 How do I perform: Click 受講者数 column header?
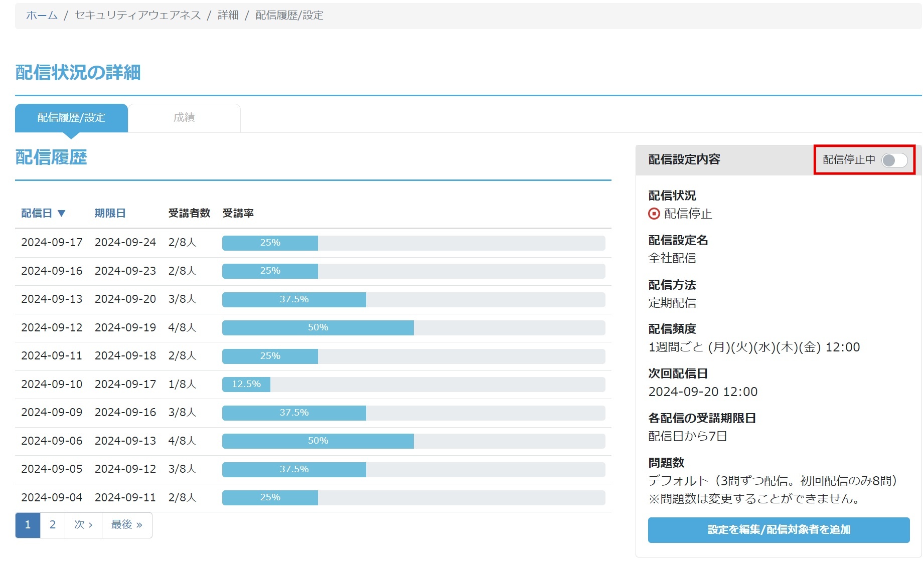[x=189, y=213]
